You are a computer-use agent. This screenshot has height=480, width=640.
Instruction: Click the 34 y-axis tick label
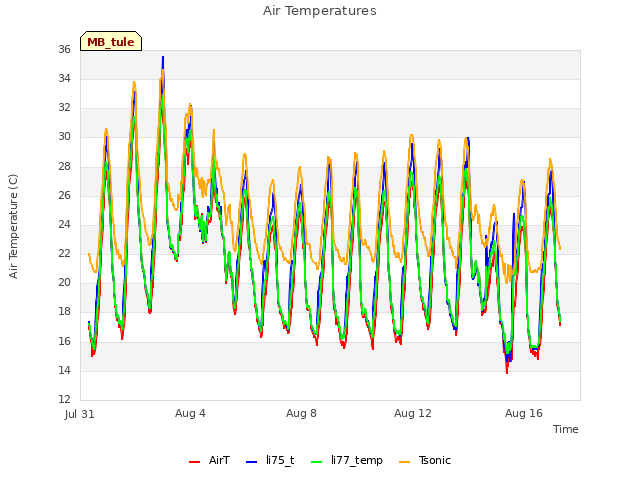tap(64, 78)
